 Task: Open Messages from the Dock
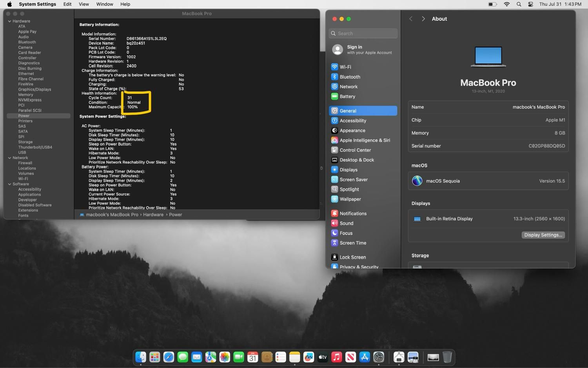click(183, 357)
